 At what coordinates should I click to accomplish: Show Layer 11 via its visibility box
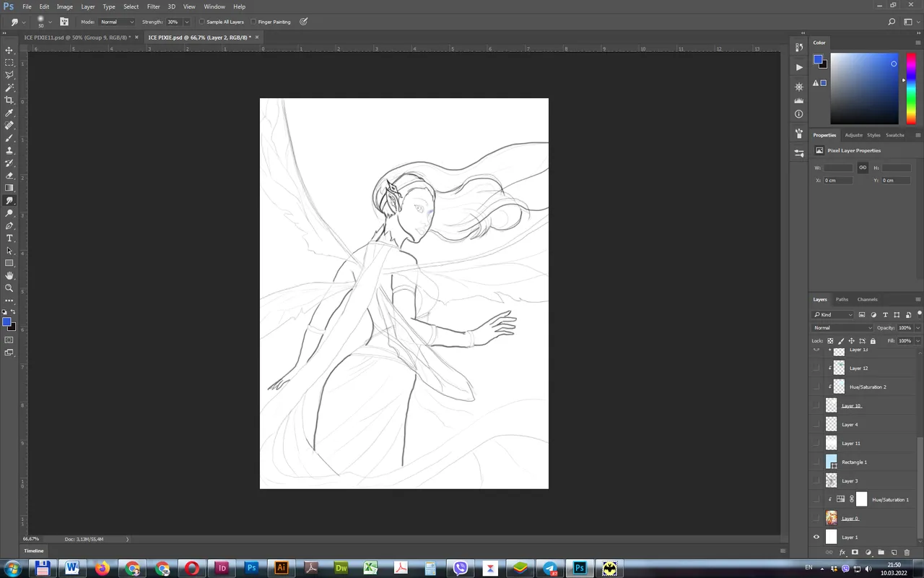(816, 443)
